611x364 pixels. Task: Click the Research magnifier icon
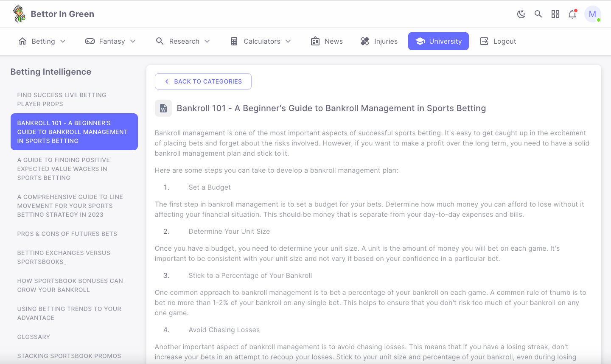(160, 41)
